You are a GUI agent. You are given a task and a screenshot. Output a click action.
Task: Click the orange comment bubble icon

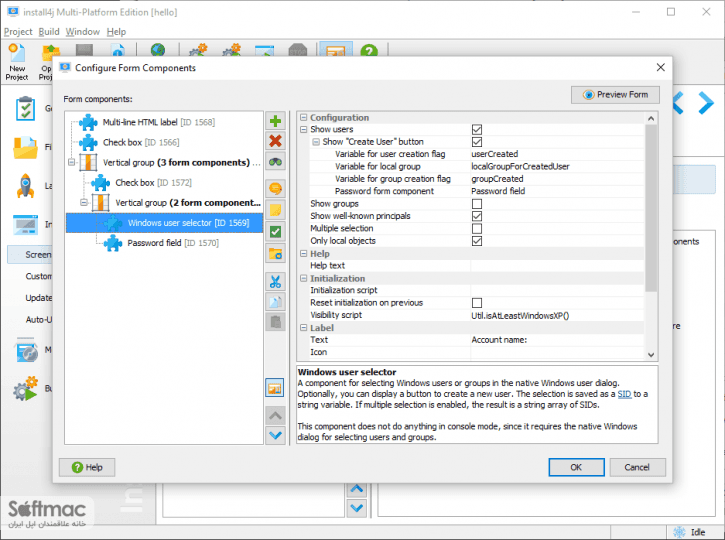[276, 189]
